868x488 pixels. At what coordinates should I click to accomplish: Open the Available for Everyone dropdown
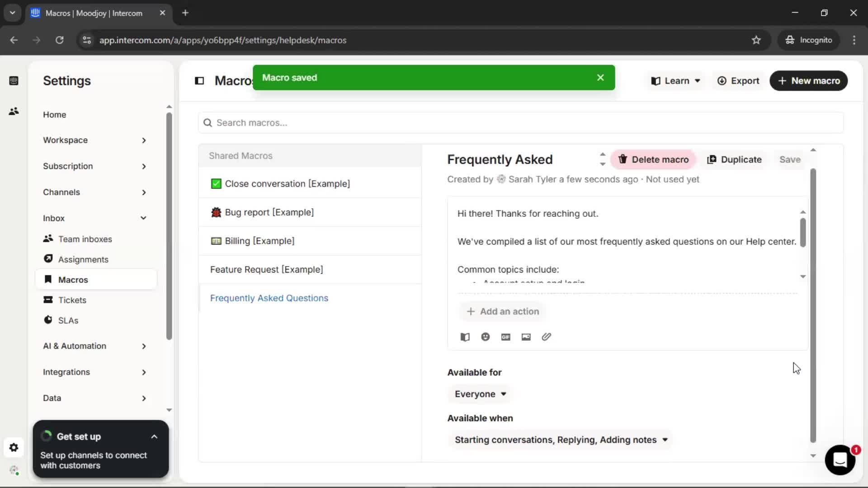[x=480, y=394]
